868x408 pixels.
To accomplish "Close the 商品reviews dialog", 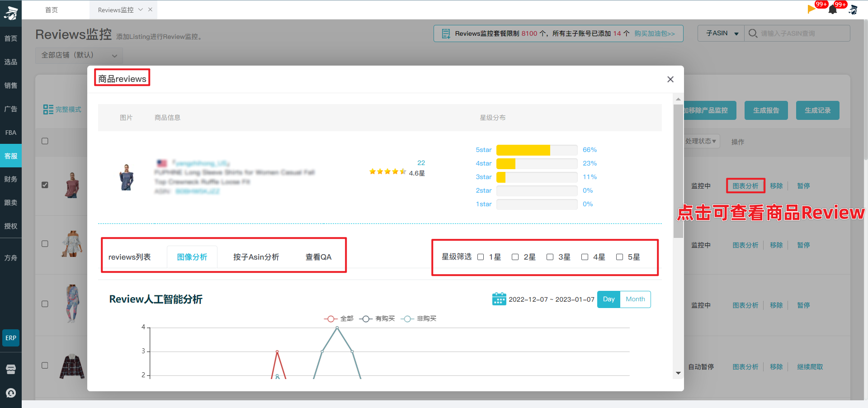I will click(x=670, y=79).
